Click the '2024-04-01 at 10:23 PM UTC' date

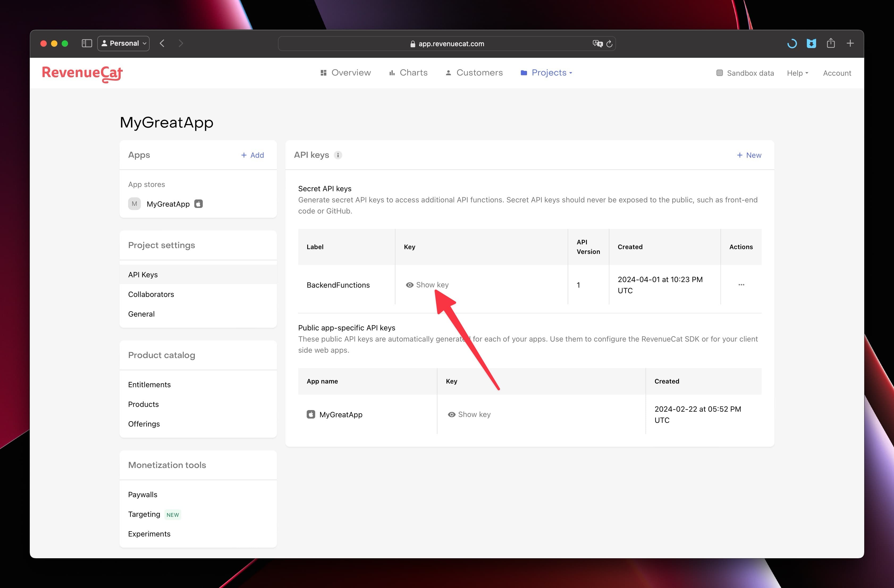[x=660, y=285]
